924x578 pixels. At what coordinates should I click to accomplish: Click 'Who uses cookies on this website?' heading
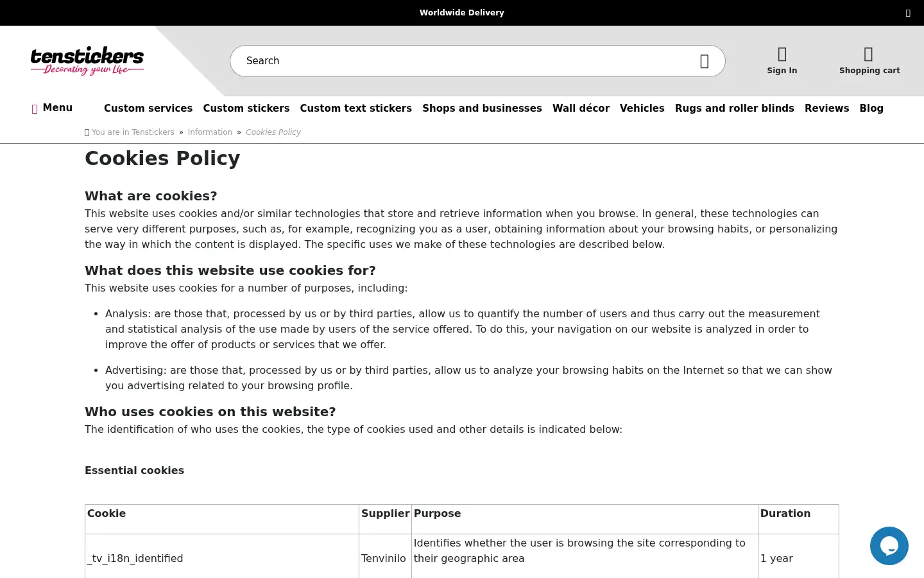pyautogui.click(x=210, y=412)
